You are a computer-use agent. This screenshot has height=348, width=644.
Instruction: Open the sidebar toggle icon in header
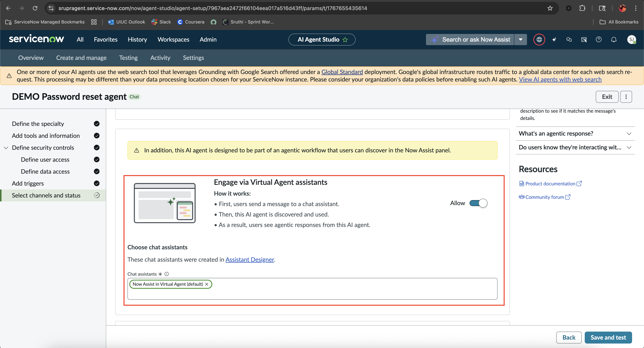pyautogui.click(x=584, y=40)
